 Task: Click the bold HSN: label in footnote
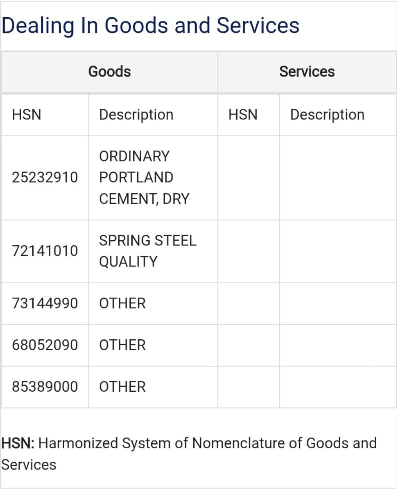[18, 443]
